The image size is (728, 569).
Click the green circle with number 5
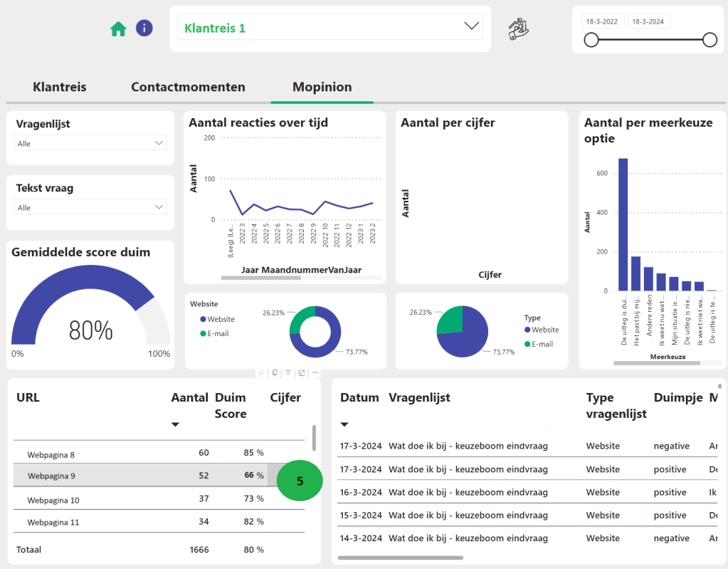(x=300, y=481)
